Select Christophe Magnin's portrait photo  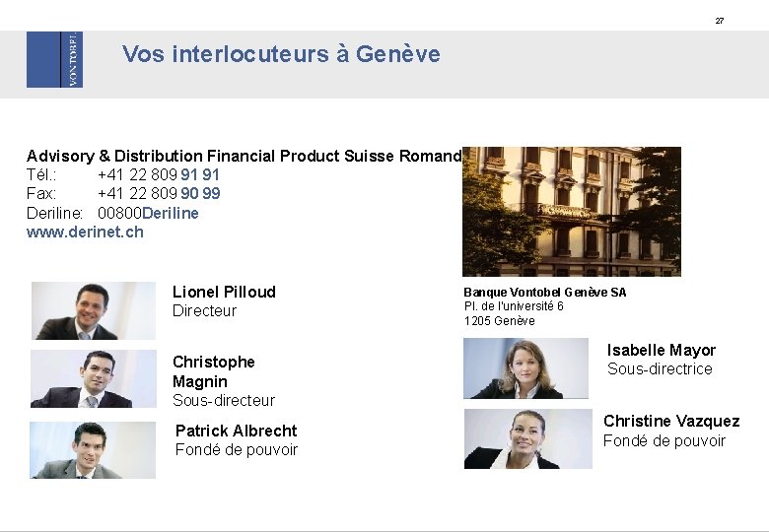tap(94, 378)
